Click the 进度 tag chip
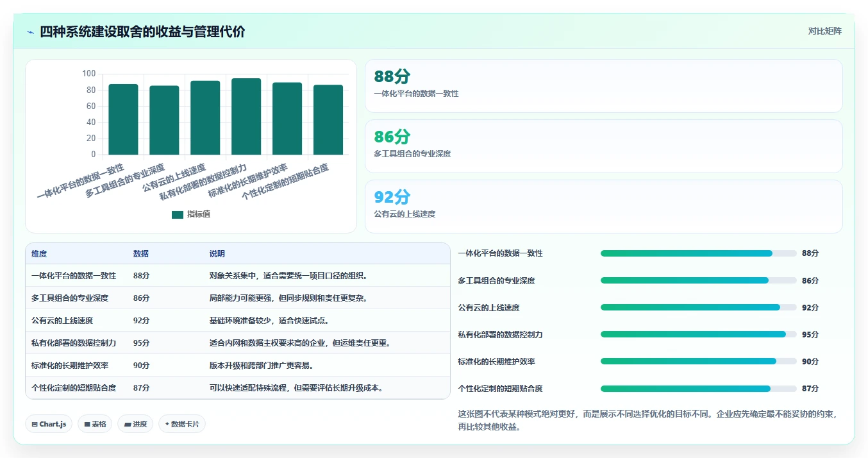This screenshot has width=868, height=458. tap(135, 424)
